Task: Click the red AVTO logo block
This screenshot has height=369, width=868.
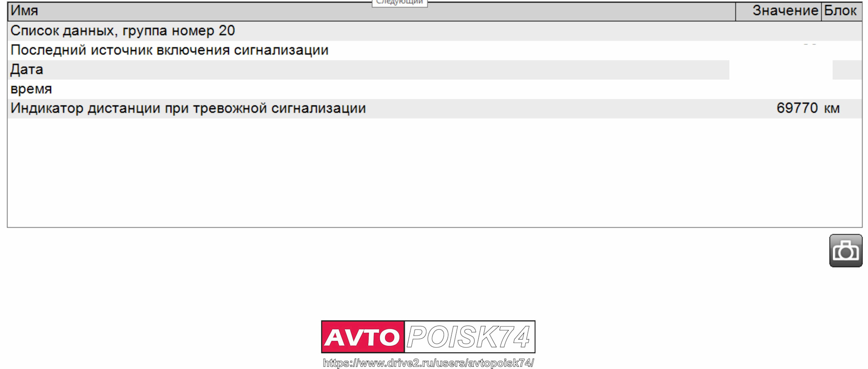Action: 363,337
